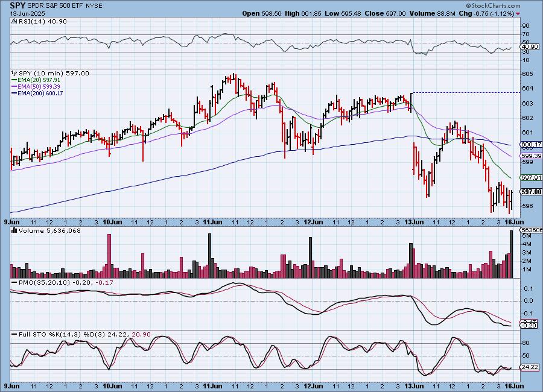Click the Close 597.00 header value

(385, 13)
